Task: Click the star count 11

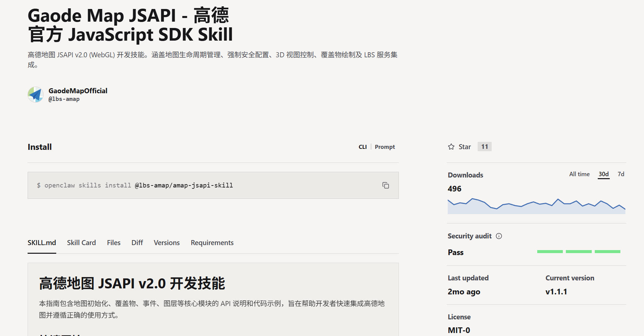Action: (485, 147)
